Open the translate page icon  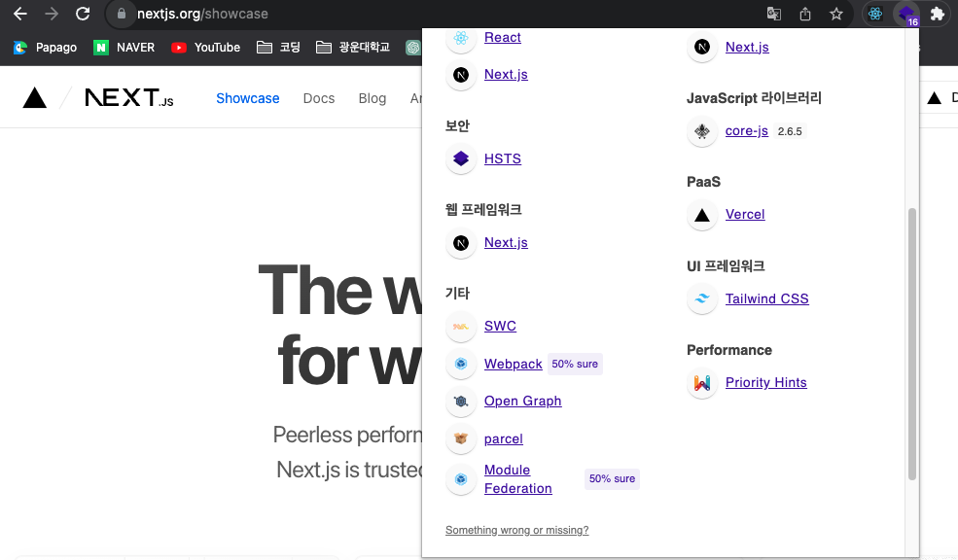point(773,14)
